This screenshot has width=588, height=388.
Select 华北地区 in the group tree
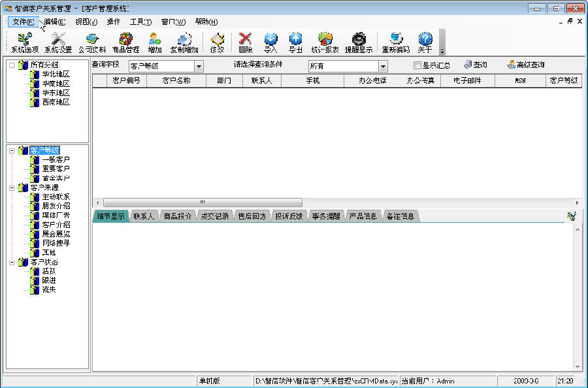[56, 74]
